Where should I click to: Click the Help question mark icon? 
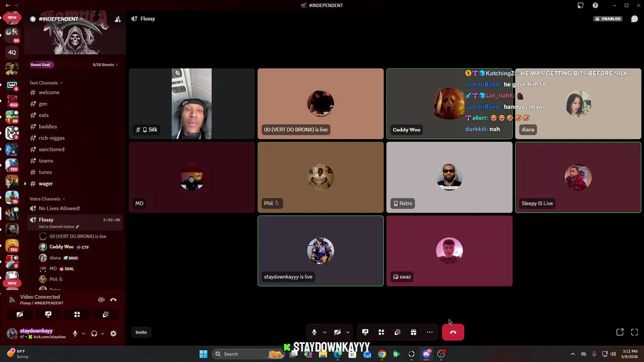(x=595, y=6)
